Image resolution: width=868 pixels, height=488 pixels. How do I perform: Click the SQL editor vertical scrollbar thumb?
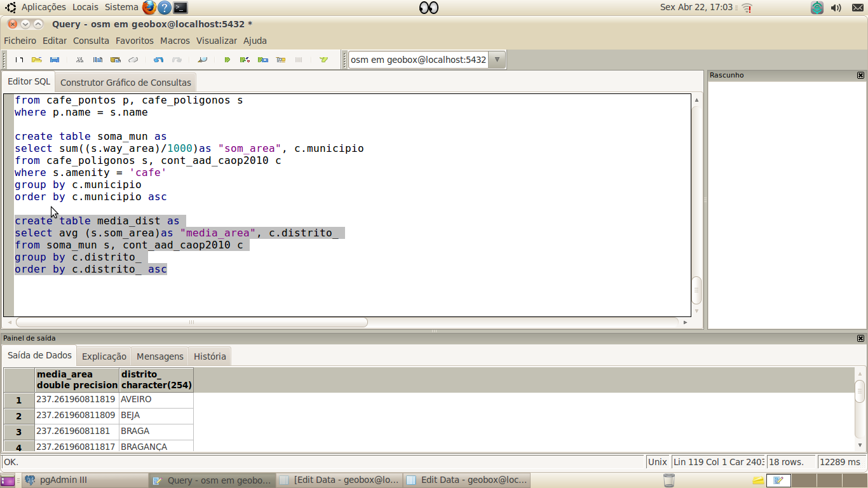point(696,290)
